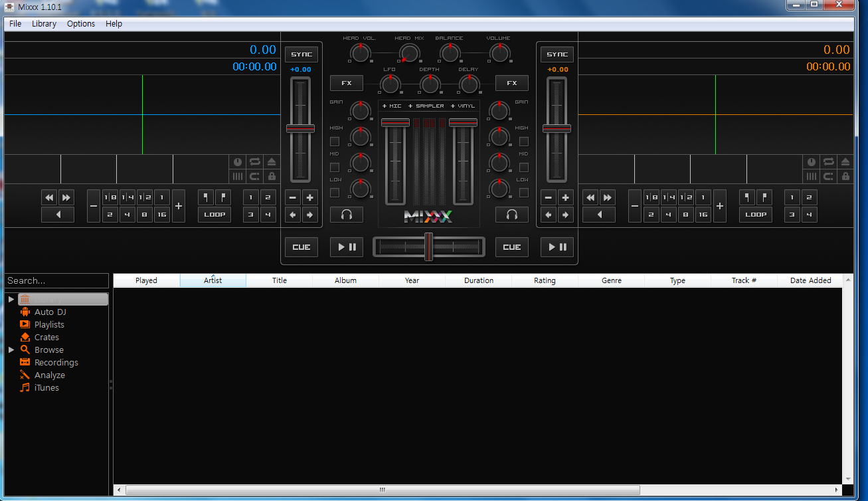Expand the MIC section

(392, 106)
